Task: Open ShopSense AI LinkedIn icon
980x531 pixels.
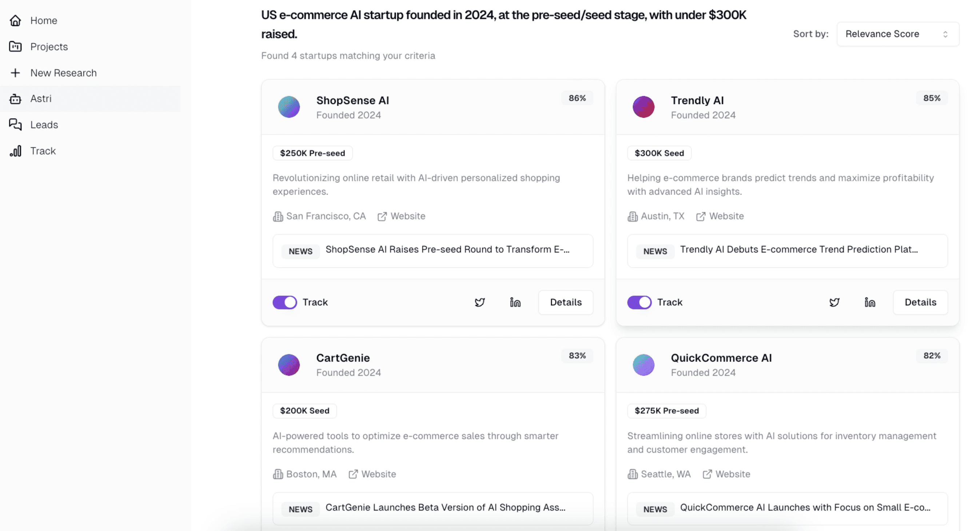Action: (x=515, y=302)
